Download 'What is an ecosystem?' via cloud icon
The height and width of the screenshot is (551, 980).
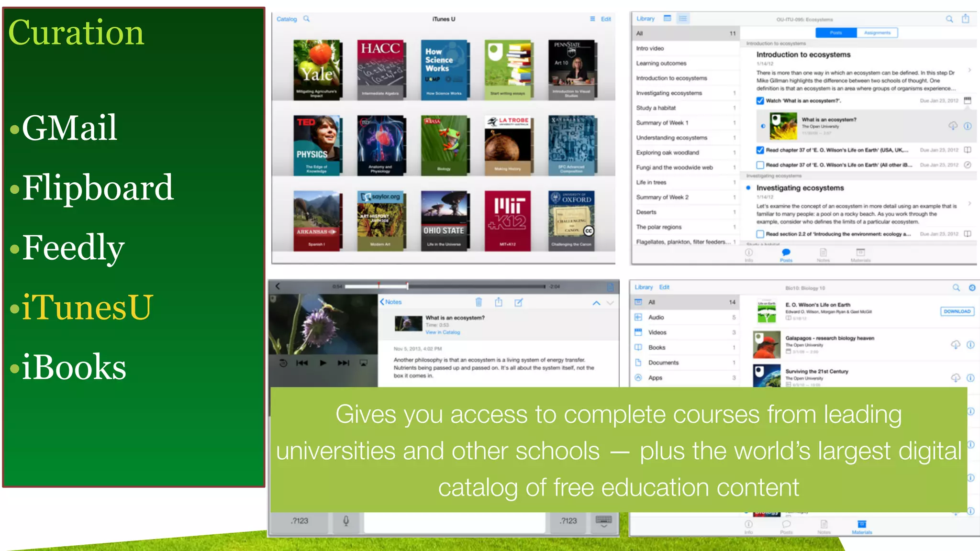pos(953,126)
